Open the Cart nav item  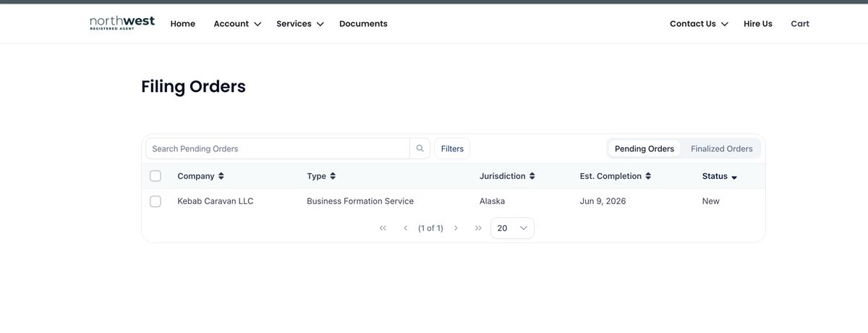800,24
